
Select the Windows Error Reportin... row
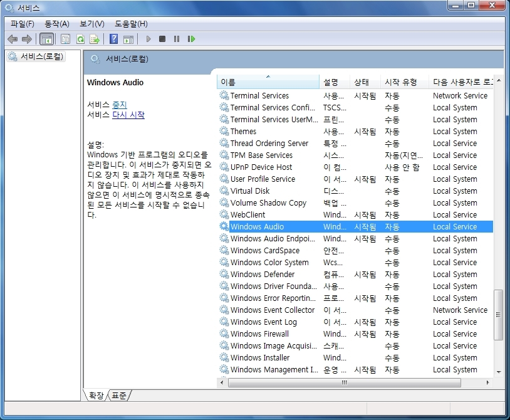(355, 298)
